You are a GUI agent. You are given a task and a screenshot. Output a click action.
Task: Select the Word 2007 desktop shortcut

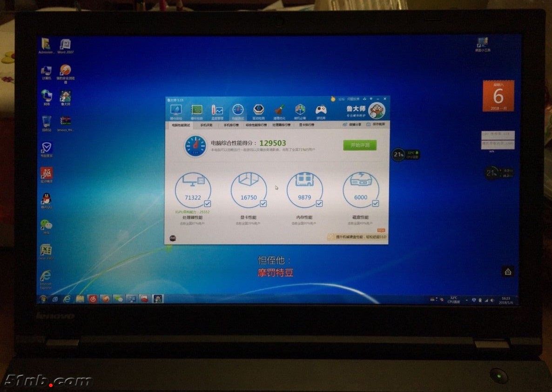tap(66, 47)
